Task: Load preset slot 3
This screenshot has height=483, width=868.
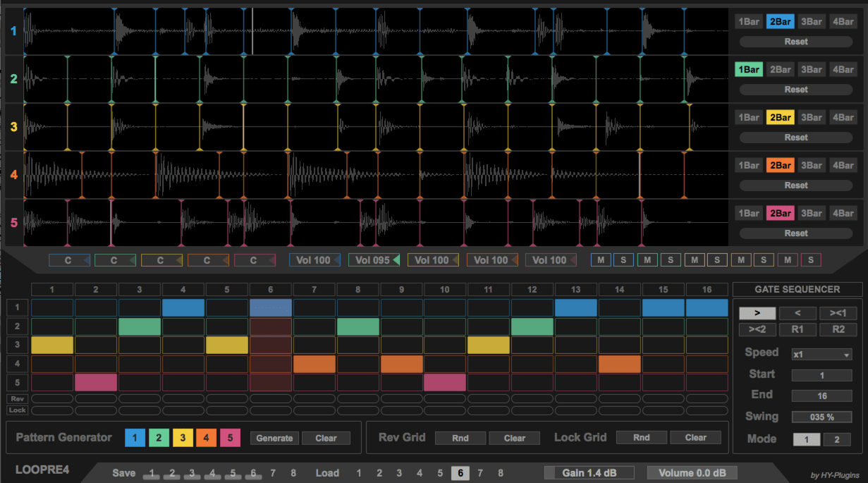Action: point(399,473)
